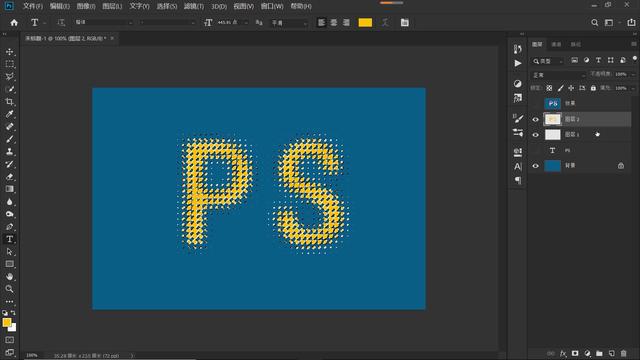
Task: Open the anti-aliasing method dropdown
Action: click(x=289, y=23)
